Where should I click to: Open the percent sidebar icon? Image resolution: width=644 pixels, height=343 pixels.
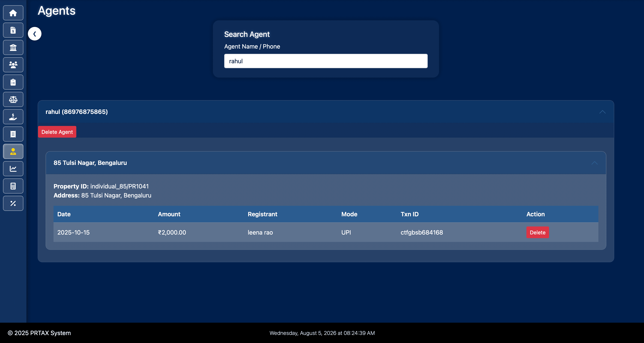click(13, 203)
